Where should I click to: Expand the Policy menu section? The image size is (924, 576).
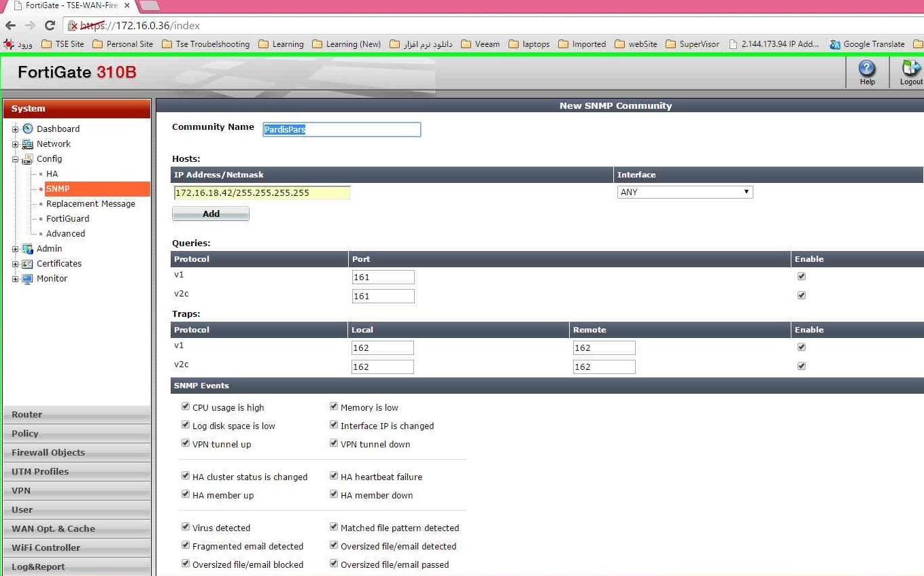click(x=77, y=433)
